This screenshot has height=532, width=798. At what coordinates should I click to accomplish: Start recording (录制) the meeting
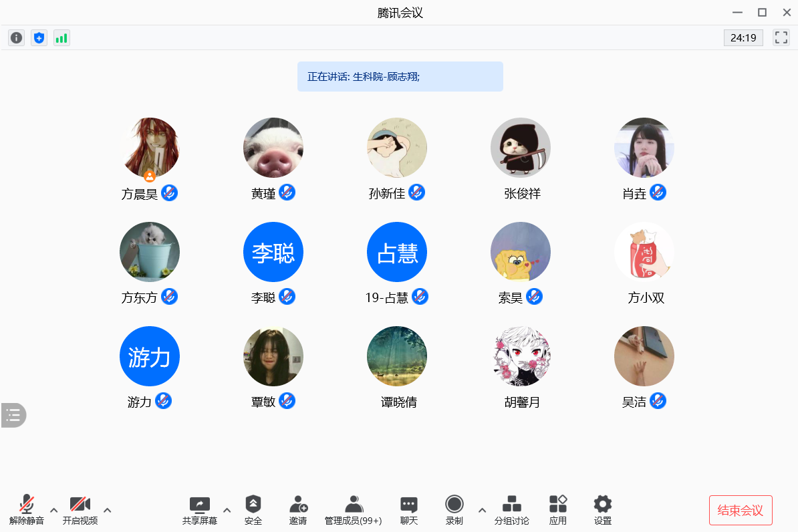[x=454, y=511]
